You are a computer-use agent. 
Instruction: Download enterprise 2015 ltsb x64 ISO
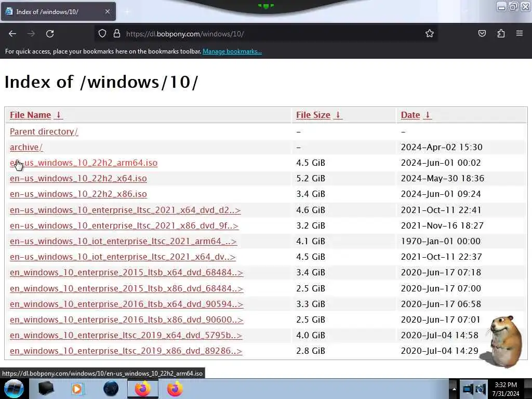tap(127, 272)
